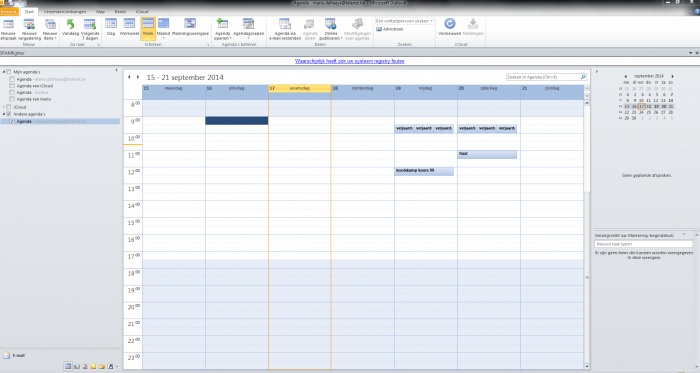Check the Agenda van mario checkbox

tap(12, 99)
